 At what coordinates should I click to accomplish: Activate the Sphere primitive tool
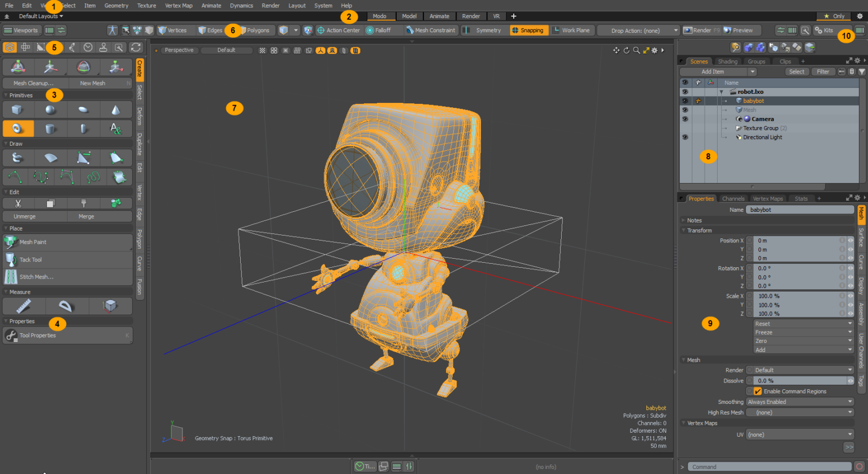50,109
